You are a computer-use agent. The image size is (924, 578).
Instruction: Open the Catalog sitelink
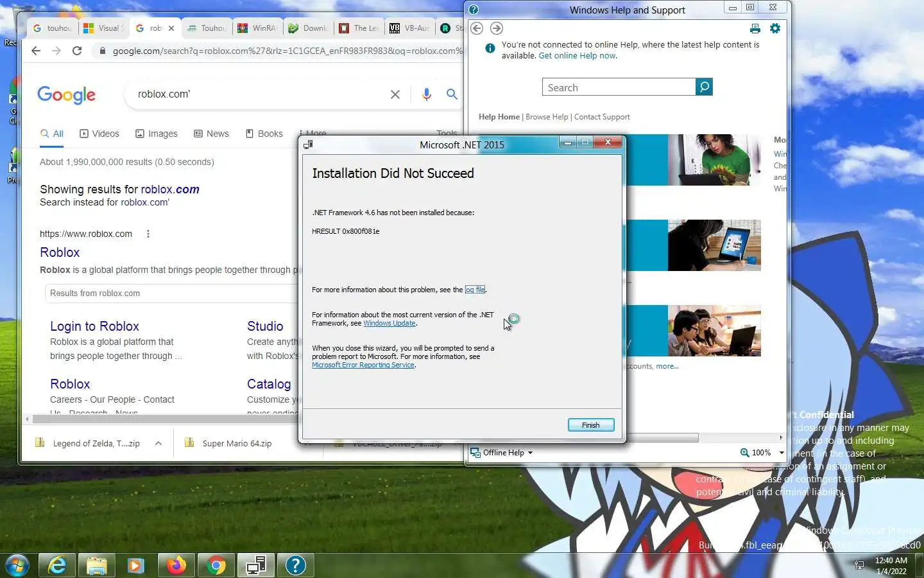(x=269, y=384)
